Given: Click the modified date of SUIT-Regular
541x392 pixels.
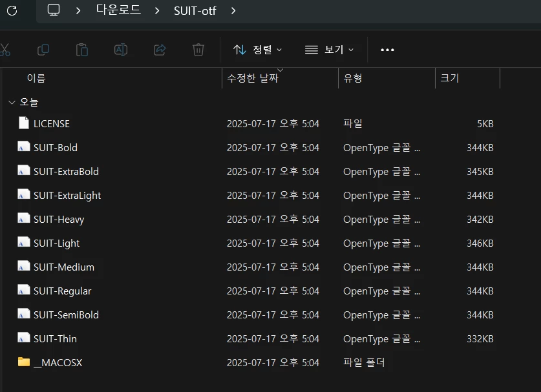Looking at the screenshot, I should pyautogui.click(x=273, y=291).
